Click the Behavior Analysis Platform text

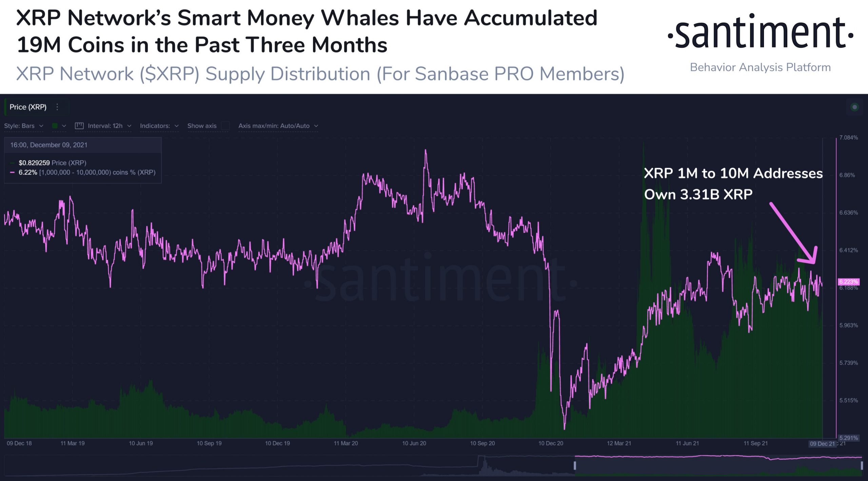(760, 67)
